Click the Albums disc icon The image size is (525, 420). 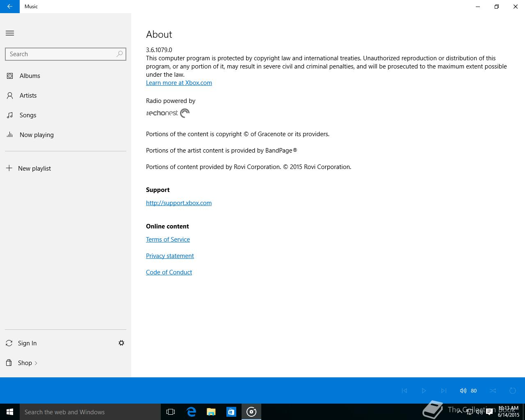10,76
